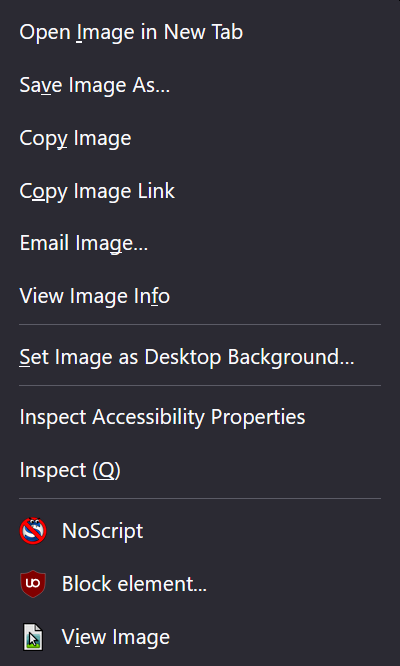Viewport: 400px width, 666px height.
Task: Choose Inspect (Q) entry
Action: pyautogui.click(x=200, y=470)
